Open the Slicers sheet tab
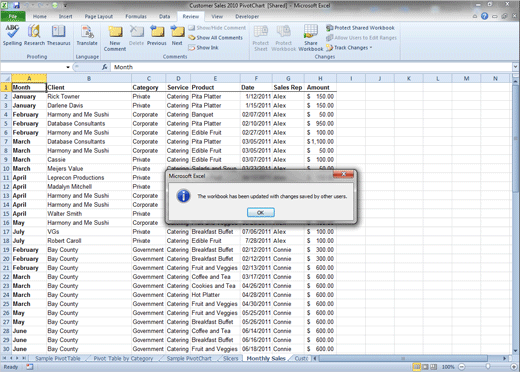 [x=230, y=358]
